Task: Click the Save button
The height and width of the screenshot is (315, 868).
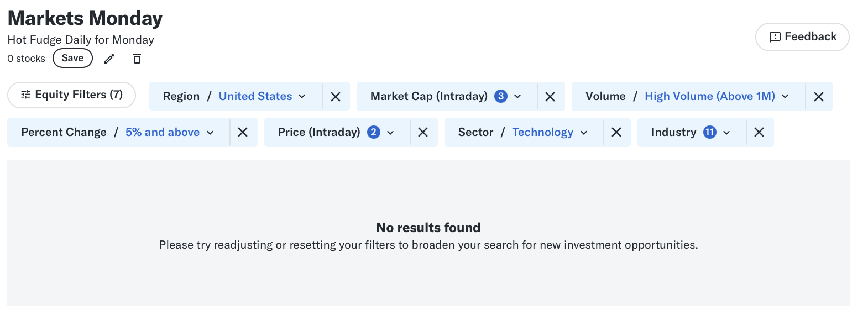Action: pyautogui.click(x=72, y=58)
